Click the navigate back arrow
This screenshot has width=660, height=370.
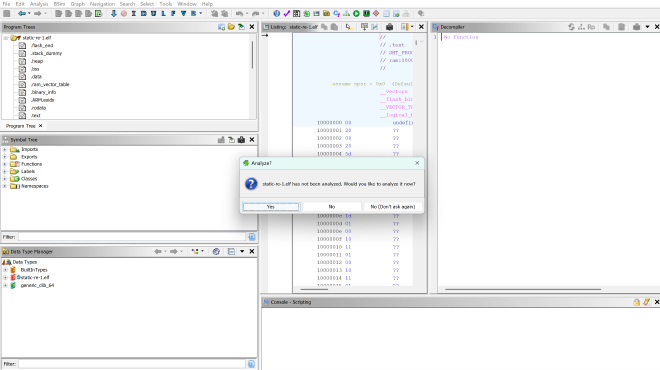(22, 13)
